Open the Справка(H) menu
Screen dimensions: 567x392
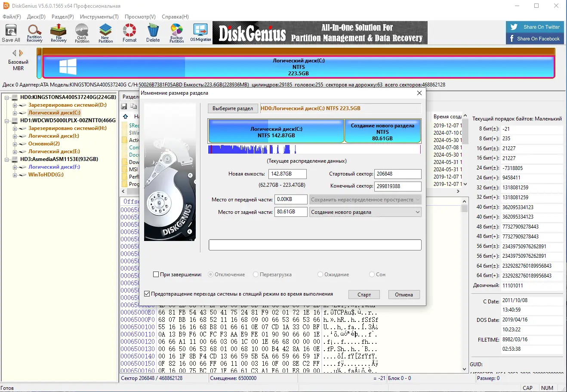tap(175, 17)
